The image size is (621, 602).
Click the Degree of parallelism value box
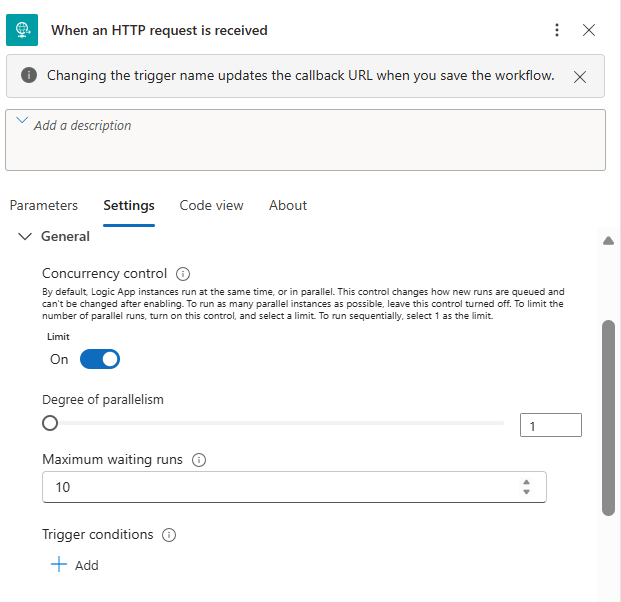(550, 426)
